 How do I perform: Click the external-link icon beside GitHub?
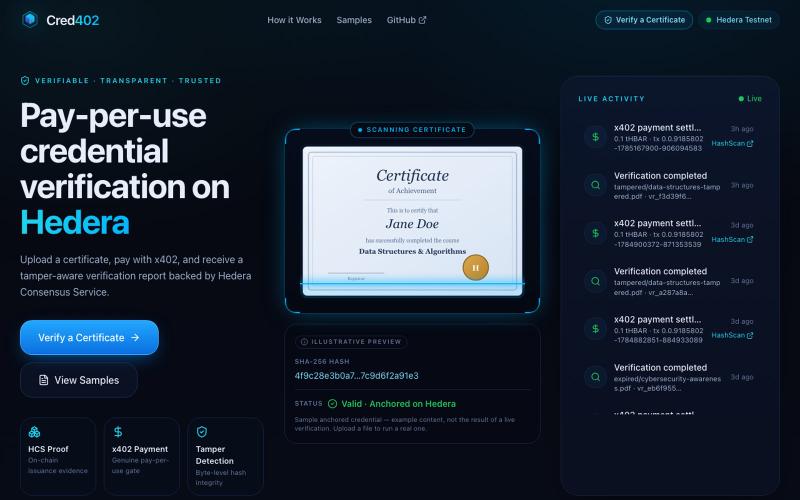tap(422, 20)
